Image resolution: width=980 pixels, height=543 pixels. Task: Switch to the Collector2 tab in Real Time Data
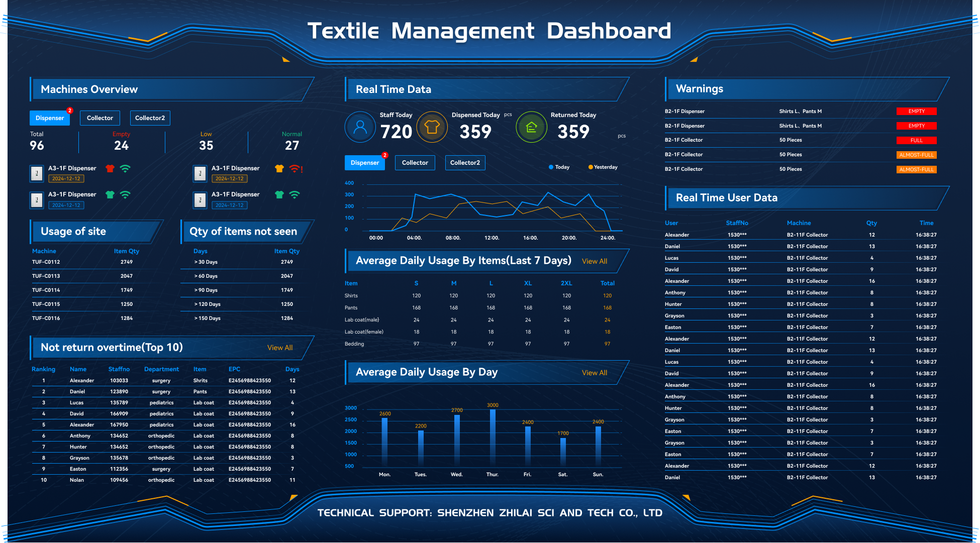465,162
